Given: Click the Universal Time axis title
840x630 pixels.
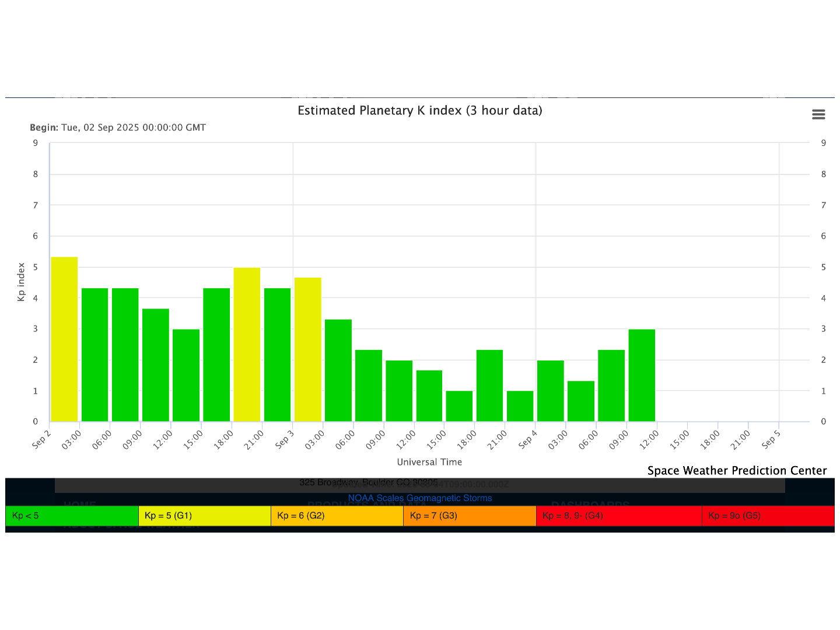Looking at the screenshot, I should 429,462.
